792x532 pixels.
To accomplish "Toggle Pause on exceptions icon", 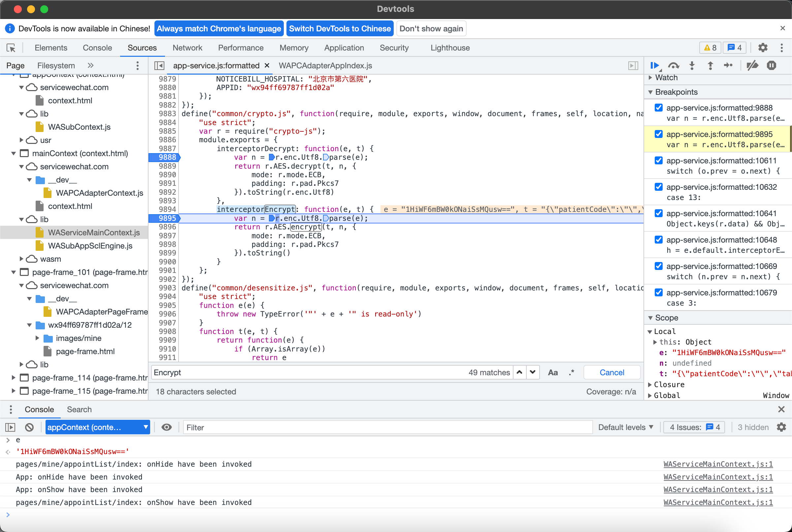I will (x=771, y=65).
